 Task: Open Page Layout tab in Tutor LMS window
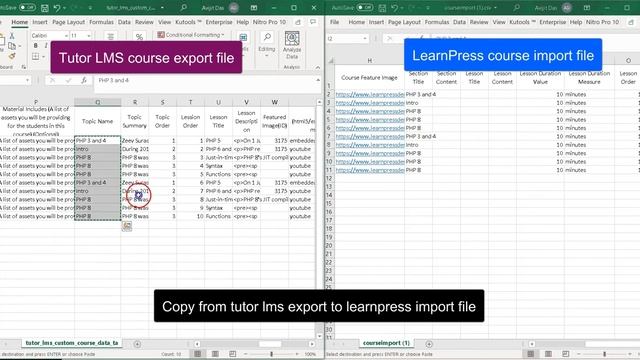point(68,22)
